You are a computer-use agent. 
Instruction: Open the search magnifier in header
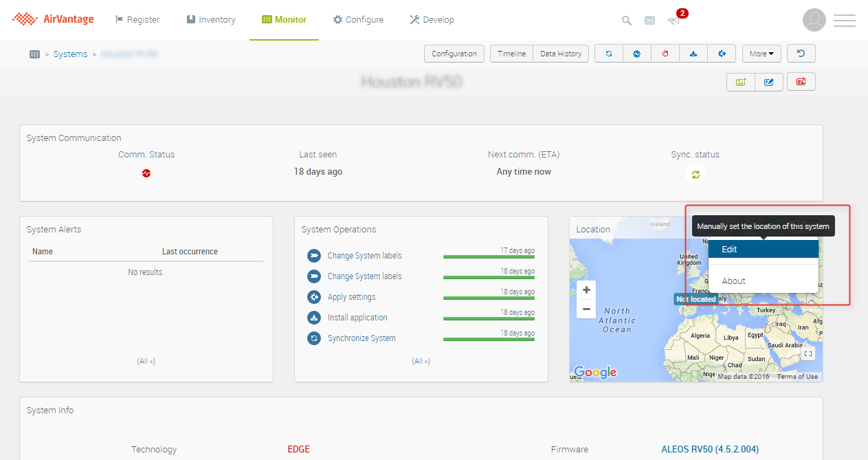tap(627, 21)
